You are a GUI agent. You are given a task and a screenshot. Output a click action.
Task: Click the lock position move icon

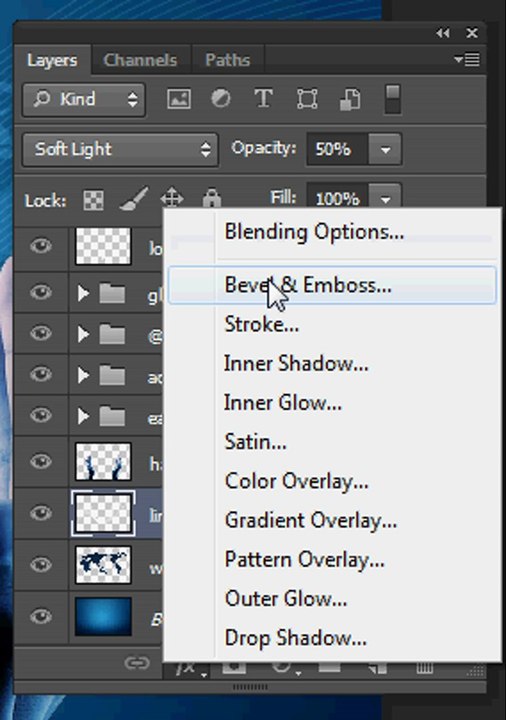tap(172, 198)
